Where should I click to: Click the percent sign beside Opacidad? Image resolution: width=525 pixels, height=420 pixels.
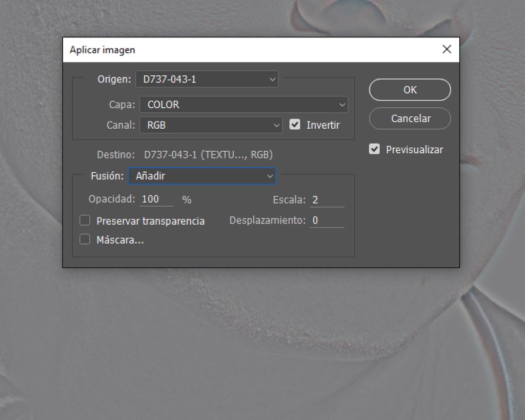(x=187, y=200)
